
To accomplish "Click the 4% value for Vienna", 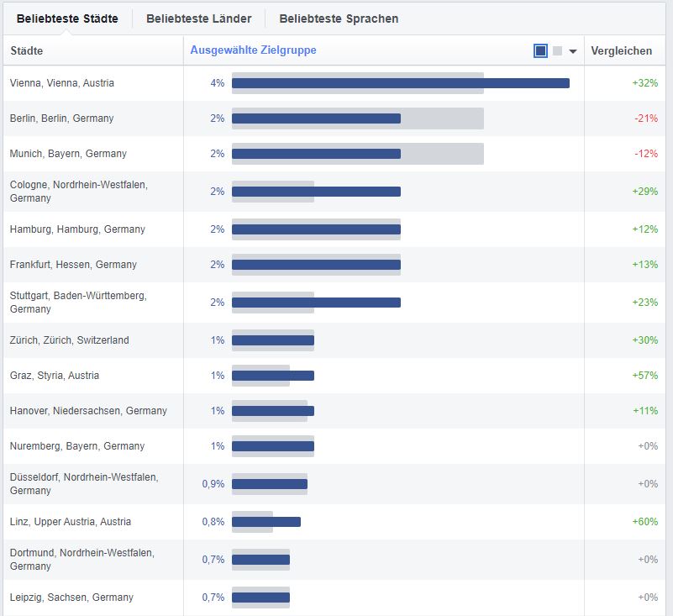I will [217, 83].
